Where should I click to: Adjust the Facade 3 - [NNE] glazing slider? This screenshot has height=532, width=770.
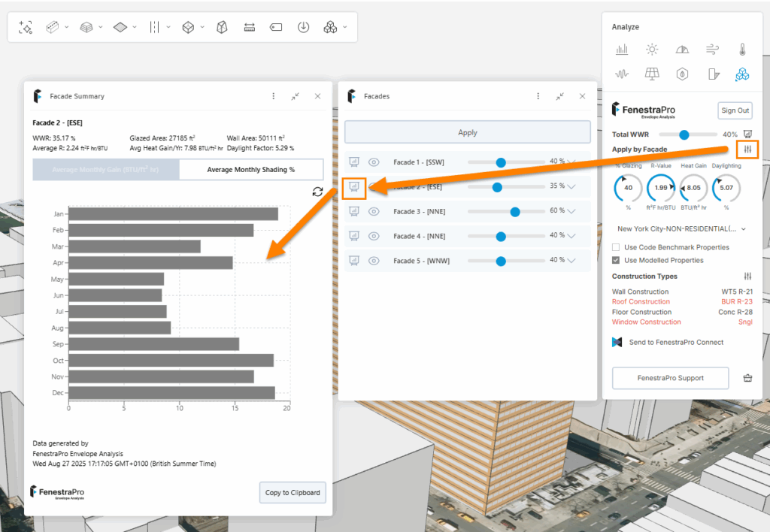(515, 212)
